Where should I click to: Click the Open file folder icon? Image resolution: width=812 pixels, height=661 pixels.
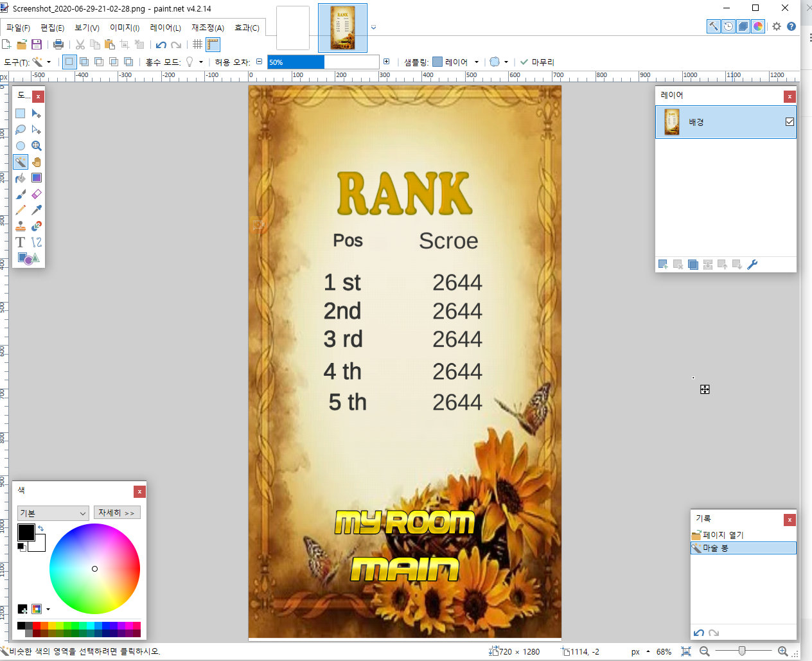pos(21,44)
